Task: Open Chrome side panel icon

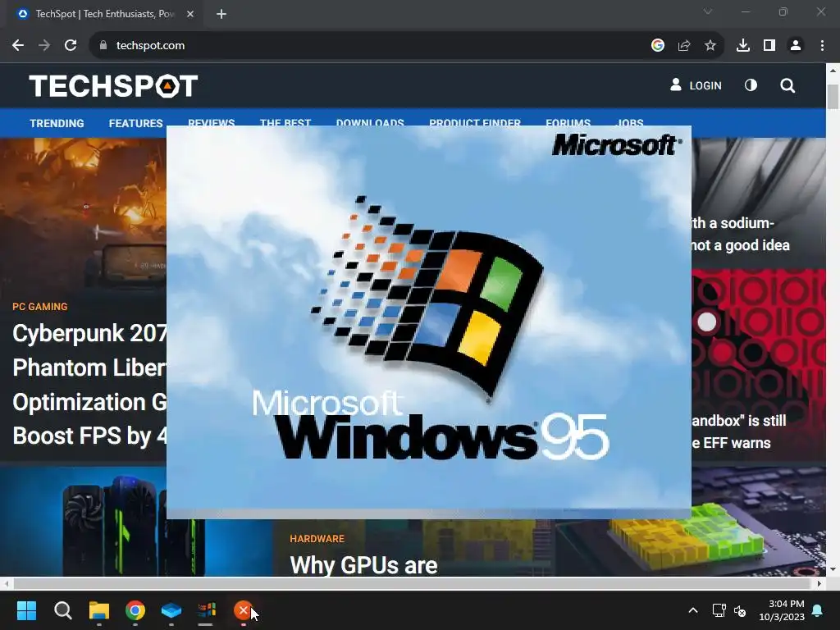Action: pyautogui.click(x=769, y=46)
